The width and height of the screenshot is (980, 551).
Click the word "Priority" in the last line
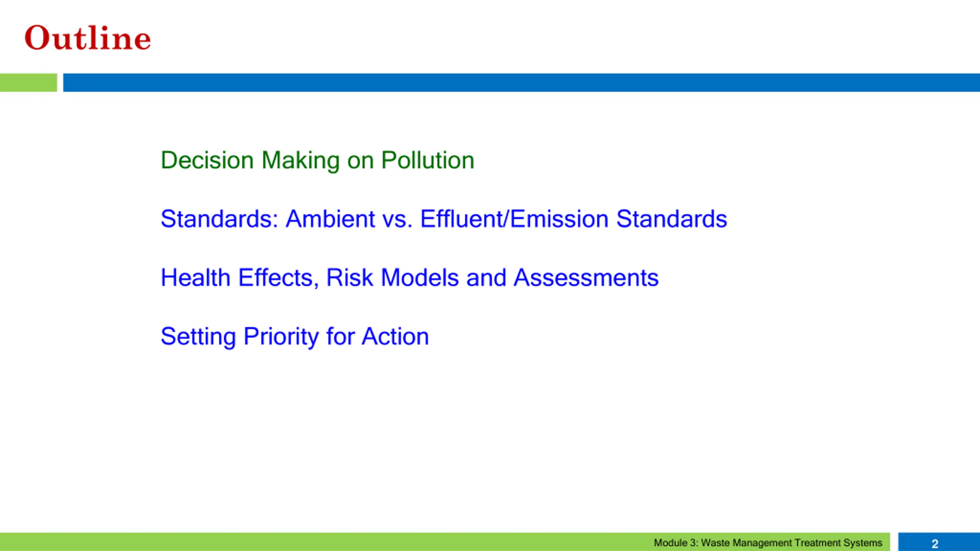281,337
